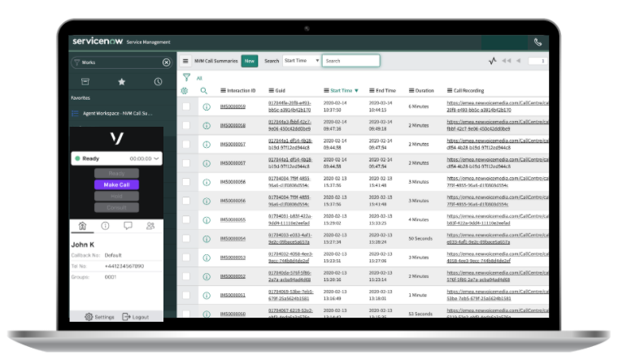Open the activity stream icon
The width and height of the screenshot is (618, 364).
pyautogui.click(x=492, y=61)
